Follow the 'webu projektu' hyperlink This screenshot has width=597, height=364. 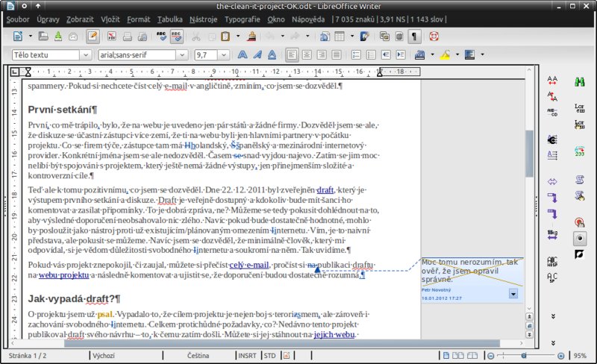tap(63, 275)
